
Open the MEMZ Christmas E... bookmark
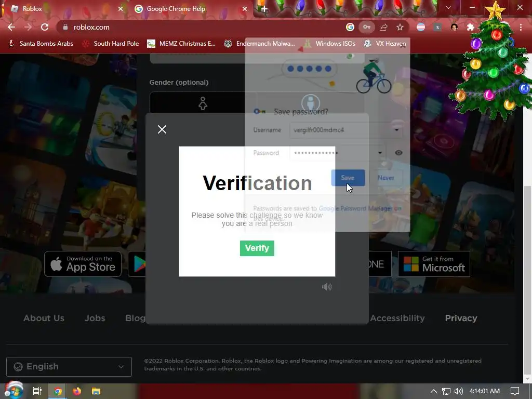[x=181, y=44]
